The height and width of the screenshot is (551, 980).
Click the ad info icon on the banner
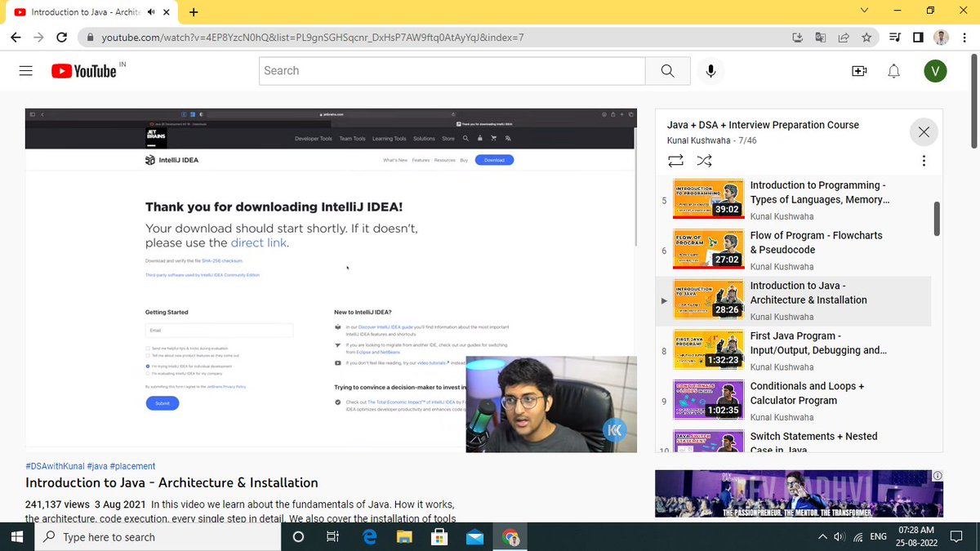(938, 476)
